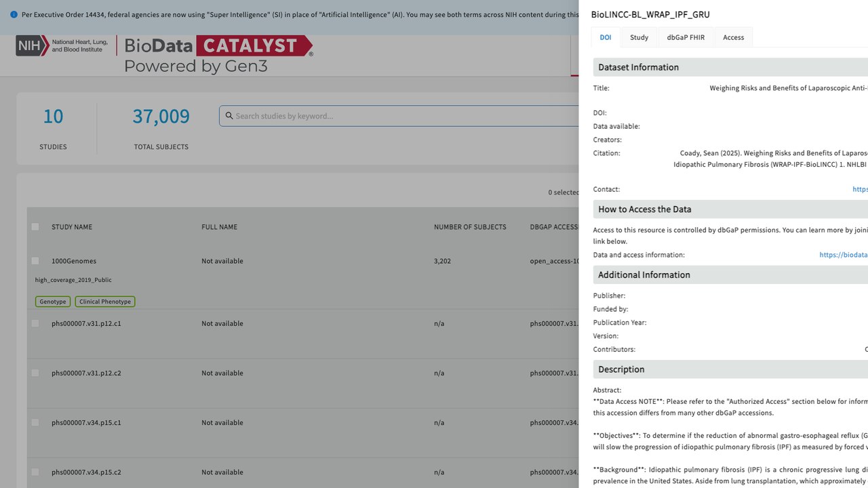The width and height of the screenshot is (868, 488).
Task: Enable the checkbox for phs000007.v34.p15.c1
Action: 35,422
